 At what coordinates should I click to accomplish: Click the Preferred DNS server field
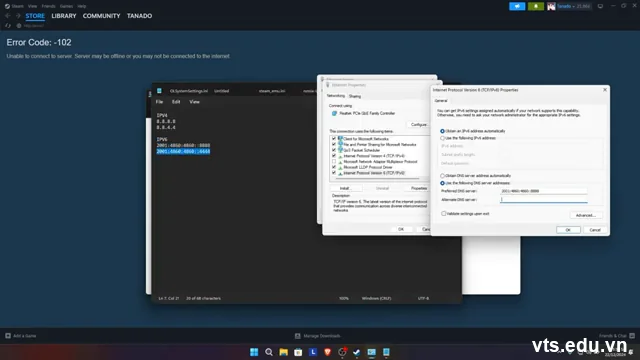tap(544, 191)
